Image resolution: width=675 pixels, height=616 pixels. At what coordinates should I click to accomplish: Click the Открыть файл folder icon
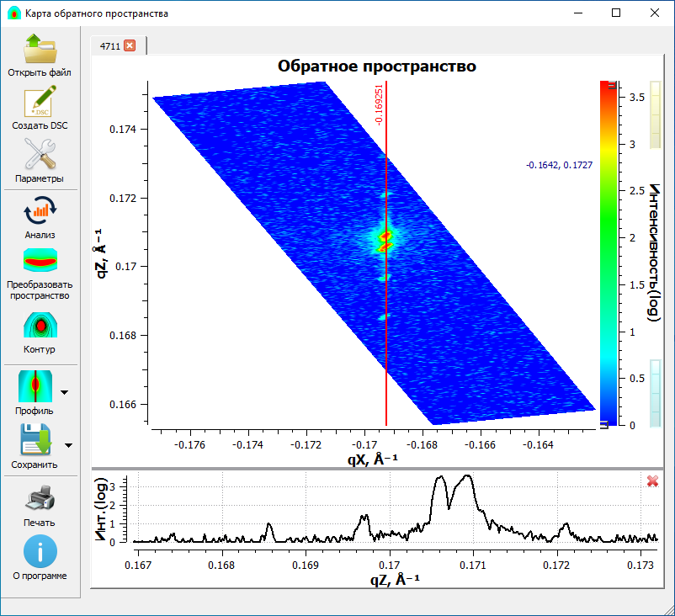(x=40, y=50)
